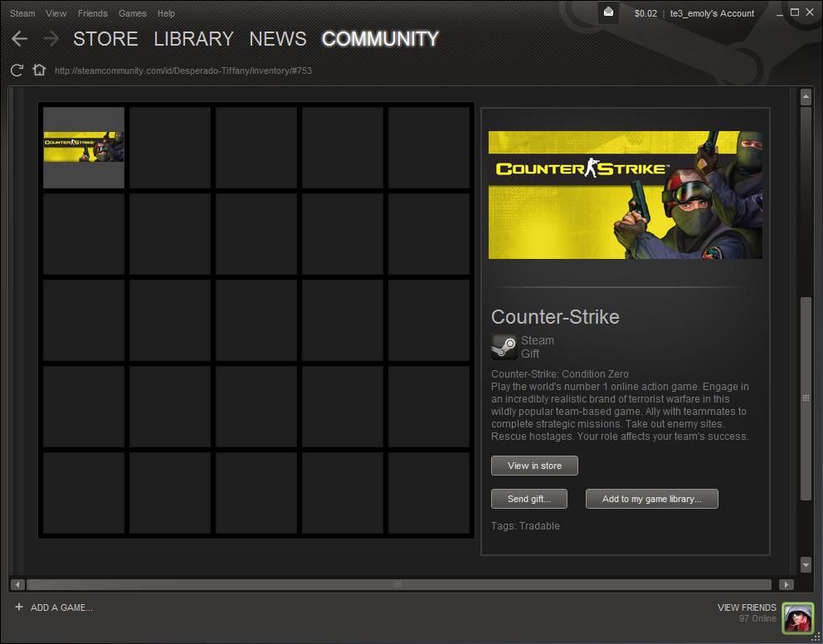Go to home page icon
Image resolution: width=823 pixels, height=644 pixels.
click(x=39, y=70)
